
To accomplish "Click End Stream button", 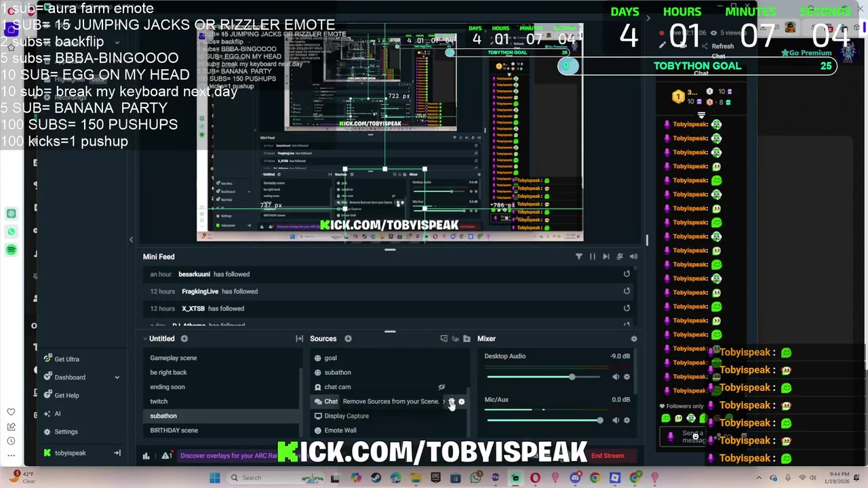I will pyautogui.click(x=608, y=455).
